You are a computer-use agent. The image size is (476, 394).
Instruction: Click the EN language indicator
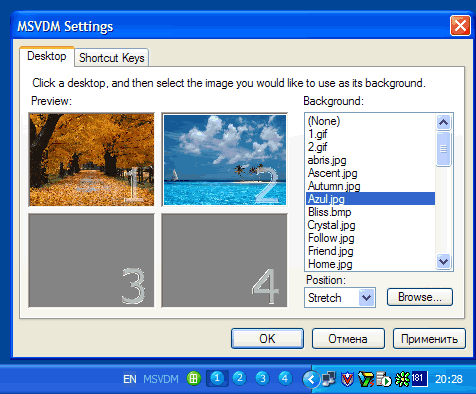(x=130, y=379)
